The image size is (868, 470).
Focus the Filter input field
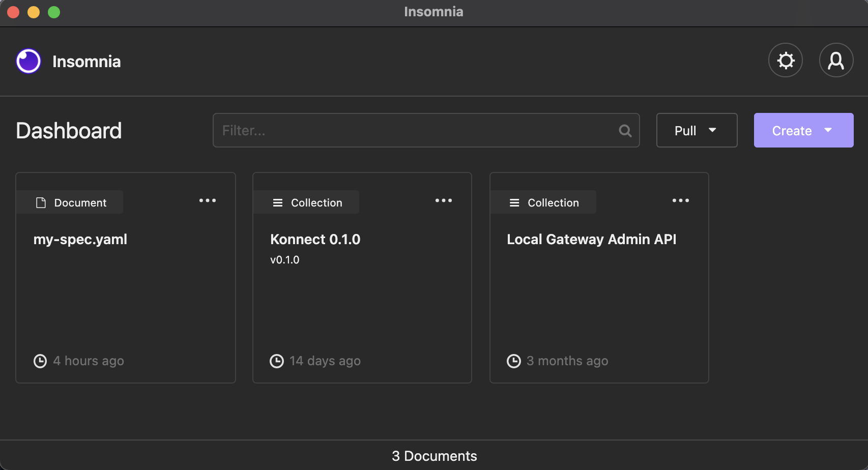click(x=426, y=130)
